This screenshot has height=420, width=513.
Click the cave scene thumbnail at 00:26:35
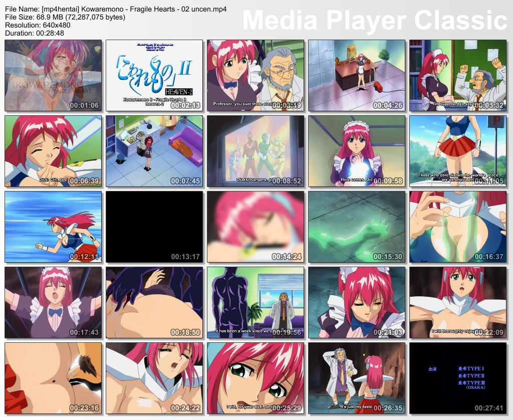[x=357, y=378]
